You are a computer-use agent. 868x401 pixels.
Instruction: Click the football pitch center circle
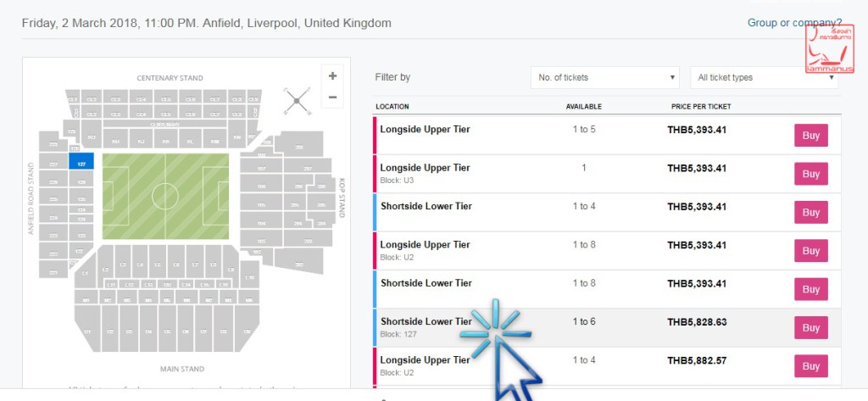click(164, 196)
